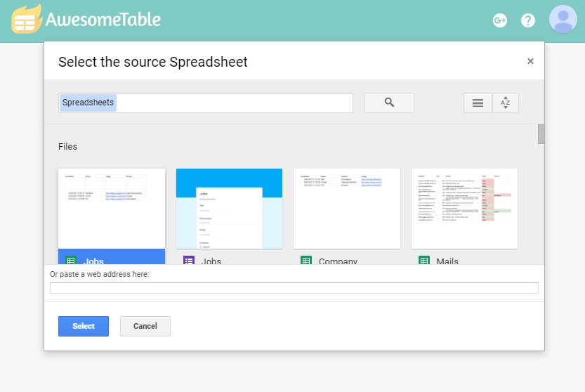Click the green Sheets icon beside Company
Viewport: 585px width, 392px height.
pos(306,260)
